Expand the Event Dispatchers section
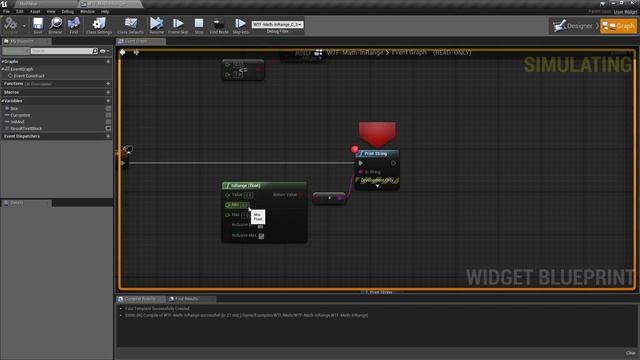 [x=22, y=136]
